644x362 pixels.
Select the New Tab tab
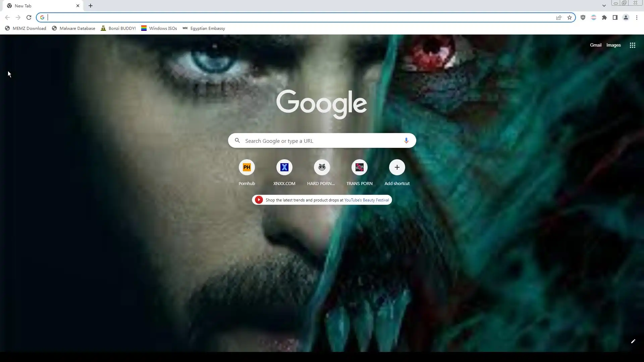40,6
